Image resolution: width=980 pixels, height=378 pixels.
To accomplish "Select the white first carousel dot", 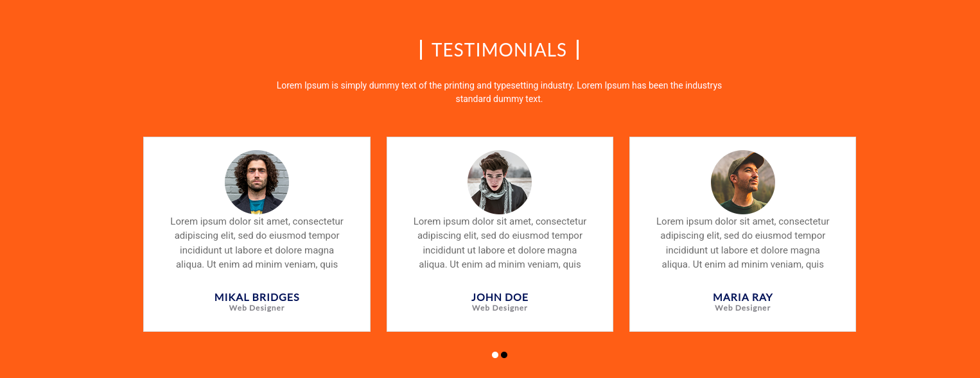I will tap(495, 355).
